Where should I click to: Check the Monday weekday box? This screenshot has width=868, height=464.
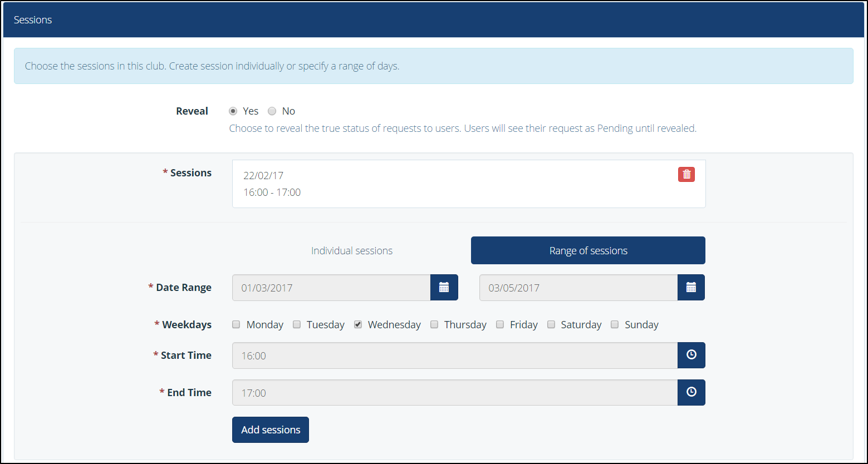click(236, 324)
